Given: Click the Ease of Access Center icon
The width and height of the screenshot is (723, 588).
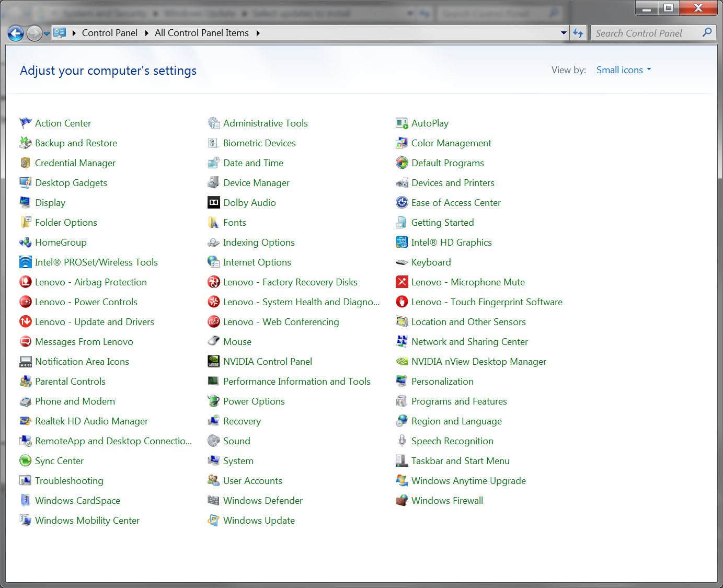Looking at the screenshot, I should click(x=401, y=203).
